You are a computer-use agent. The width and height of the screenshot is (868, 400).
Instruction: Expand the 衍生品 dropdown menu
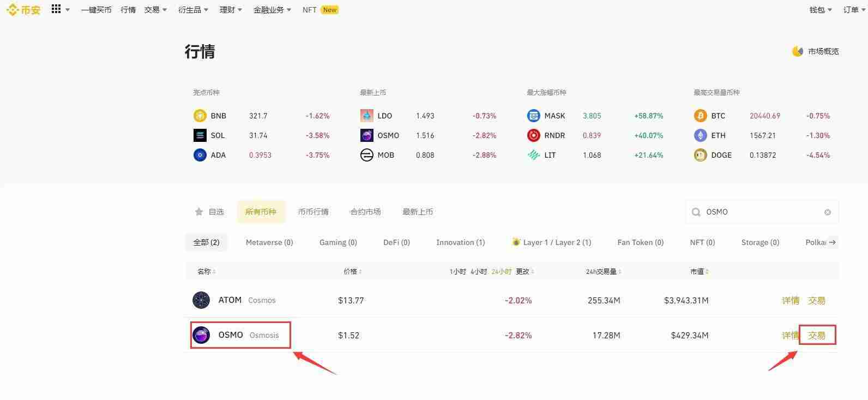193,10
